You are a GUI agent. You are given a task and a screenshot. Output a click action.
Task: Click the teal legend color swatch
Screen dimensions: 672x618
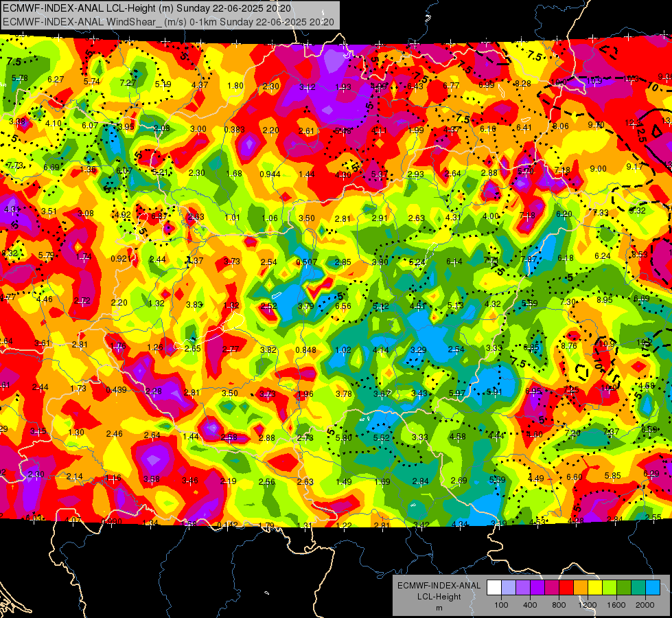coord(638,587)
